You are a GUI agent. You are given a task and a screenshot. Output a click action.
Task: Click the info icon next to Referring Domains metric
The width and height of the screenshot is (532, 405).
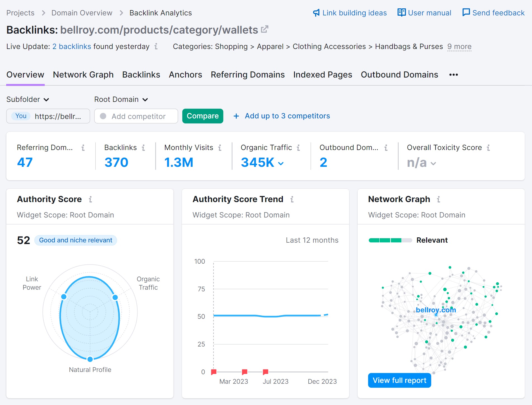point(83,148)
